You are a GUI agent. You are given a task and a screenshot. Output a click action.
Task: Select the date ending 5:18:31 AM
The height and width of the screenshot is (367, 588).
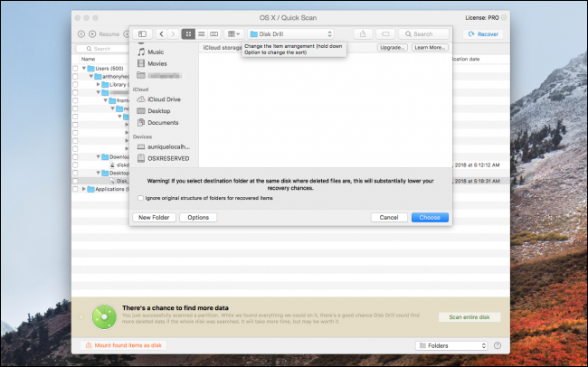point(477,181)
